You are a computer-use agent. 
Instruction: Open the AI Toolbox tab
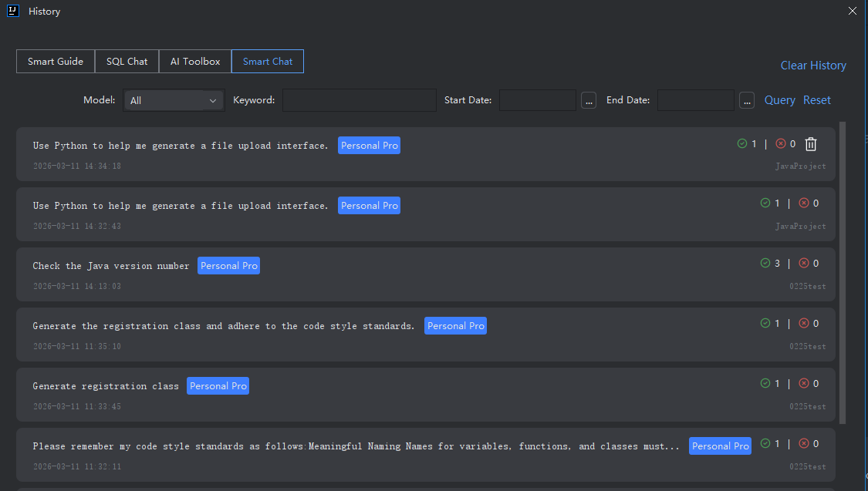(195, 62)
